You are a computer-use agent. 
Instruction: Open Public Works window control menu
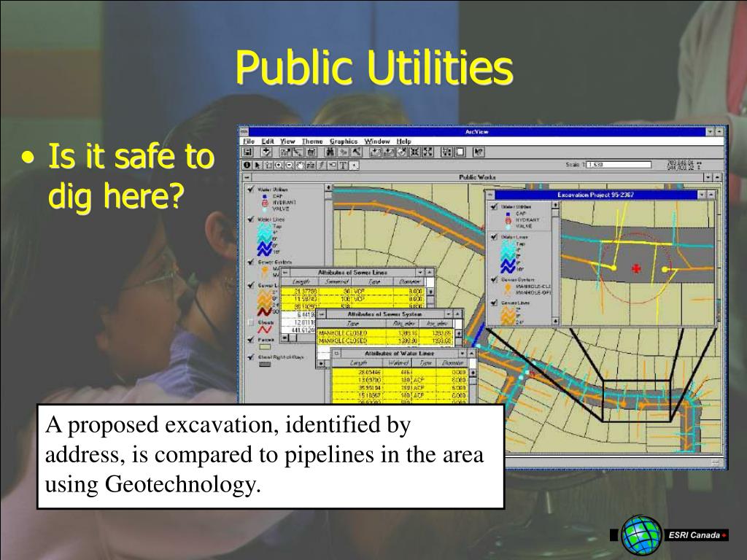[x=248, y=177]
